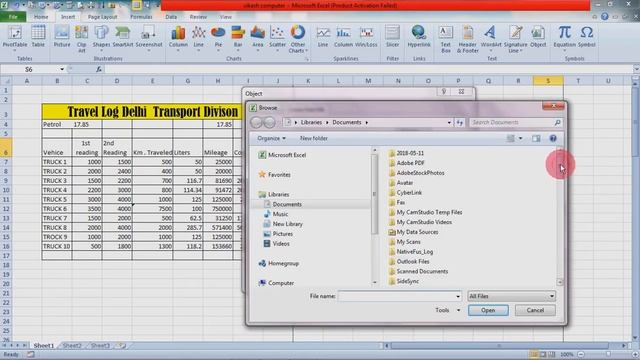Screen dimensions: 640x360
Task: Open the view options dropdown arrow
Action: (520, 138)
